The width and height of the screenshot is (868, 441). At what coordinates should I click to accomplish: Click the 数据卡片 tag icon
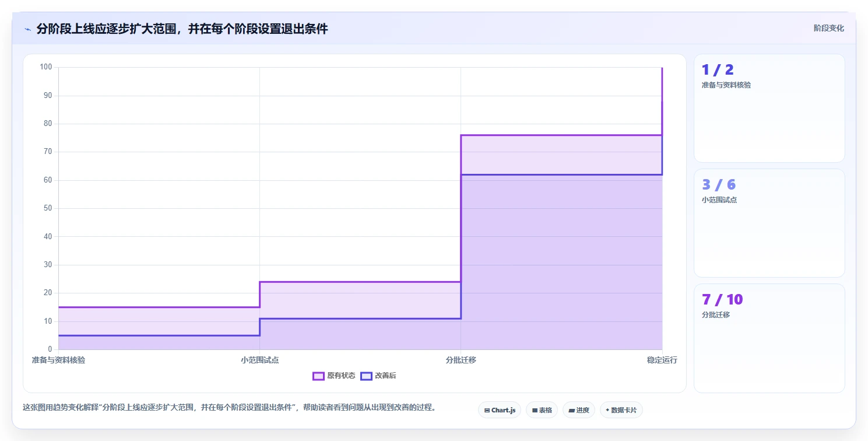[607, 410]
